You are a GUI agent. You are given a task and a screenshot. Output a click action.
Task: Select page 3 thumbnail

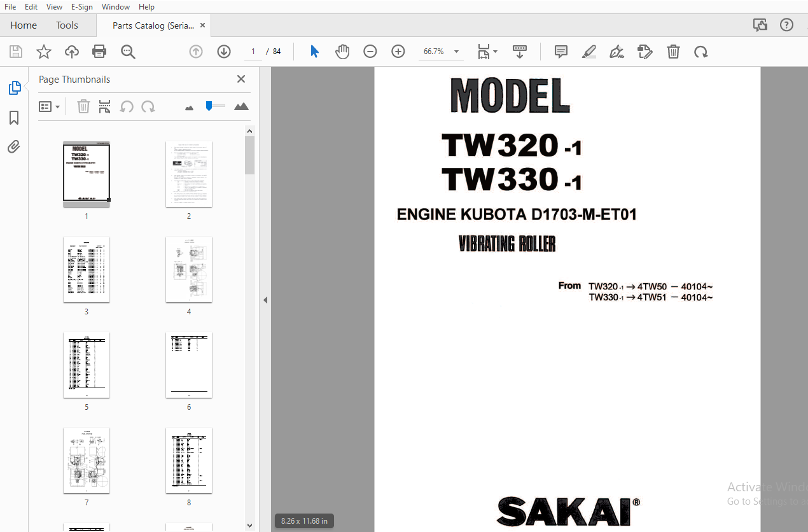coord(87,270)
